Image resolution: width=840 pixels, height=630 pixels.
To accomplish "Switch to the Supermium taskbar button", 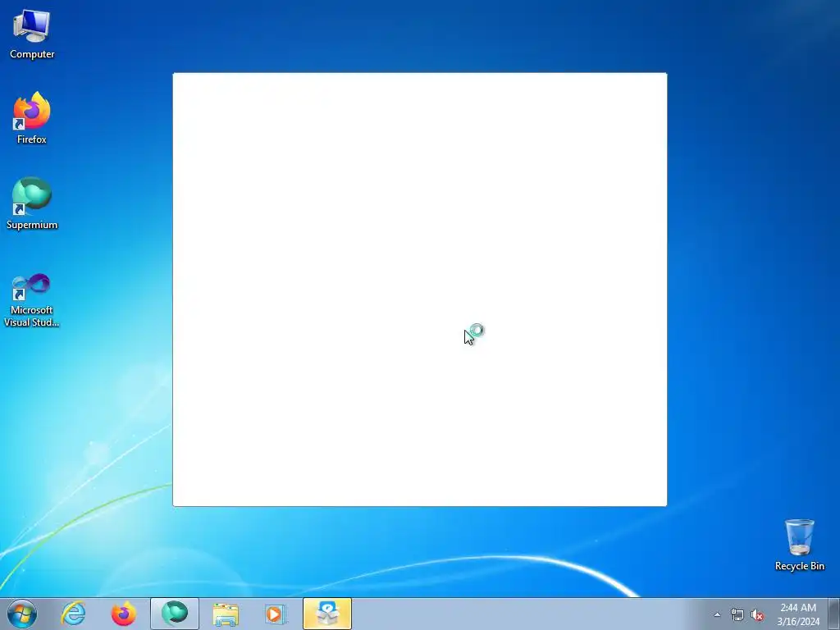I will click(x=175, y=614).
